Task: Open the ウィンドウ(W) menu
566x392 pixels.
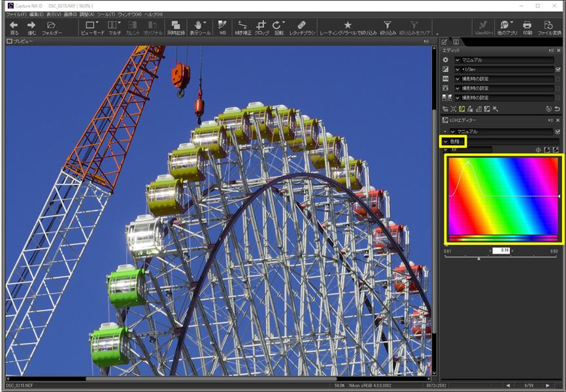Action: (x=129, y=14)
